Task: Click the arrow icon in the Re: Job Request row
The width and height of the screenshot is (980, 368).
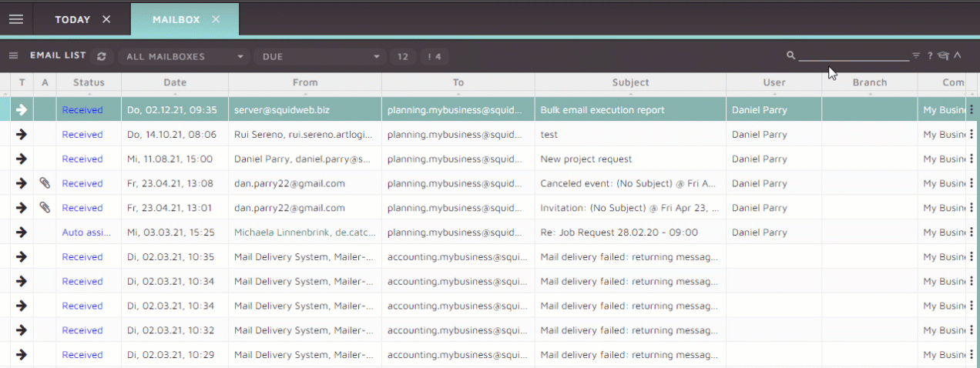Action: [x=22, y=233]
